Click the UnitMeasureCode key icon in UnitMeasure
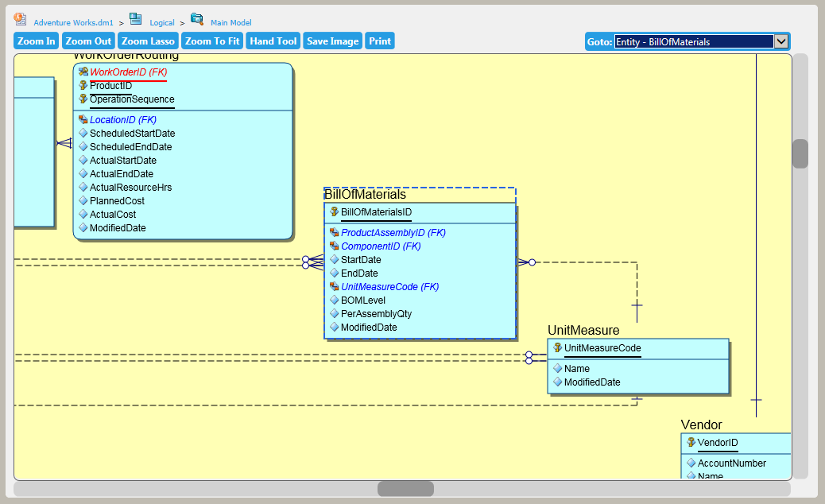This screenshot has height=504, width=825. pos(558,347)
